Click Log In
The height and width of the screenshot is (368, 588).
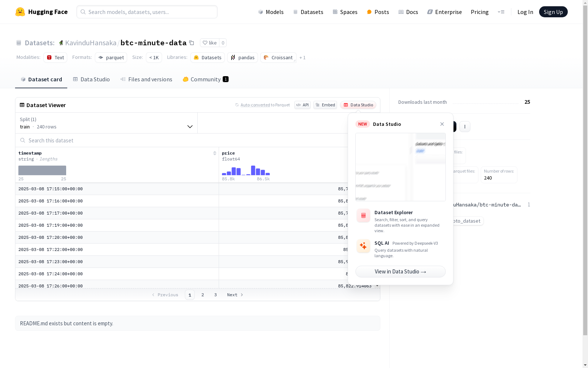525,12
